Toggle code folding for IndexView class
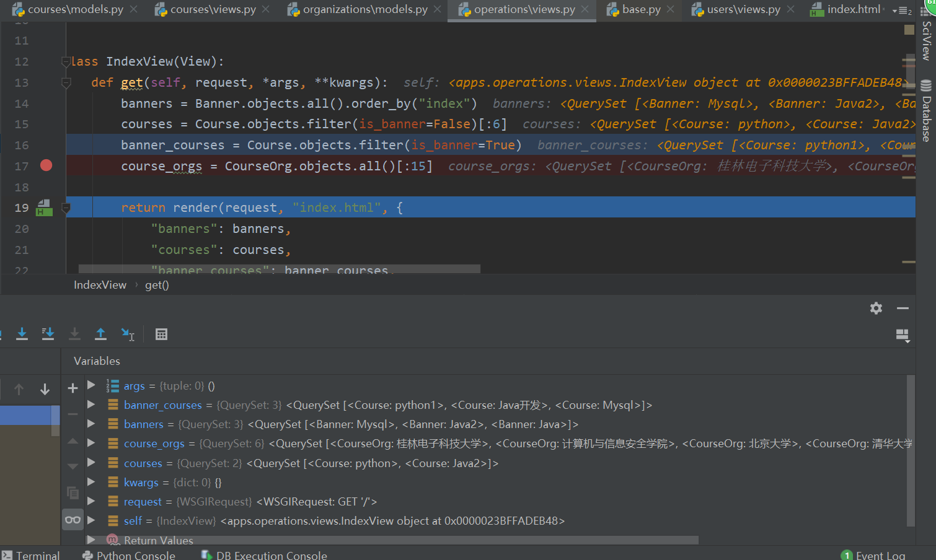 tap(66, 61)
